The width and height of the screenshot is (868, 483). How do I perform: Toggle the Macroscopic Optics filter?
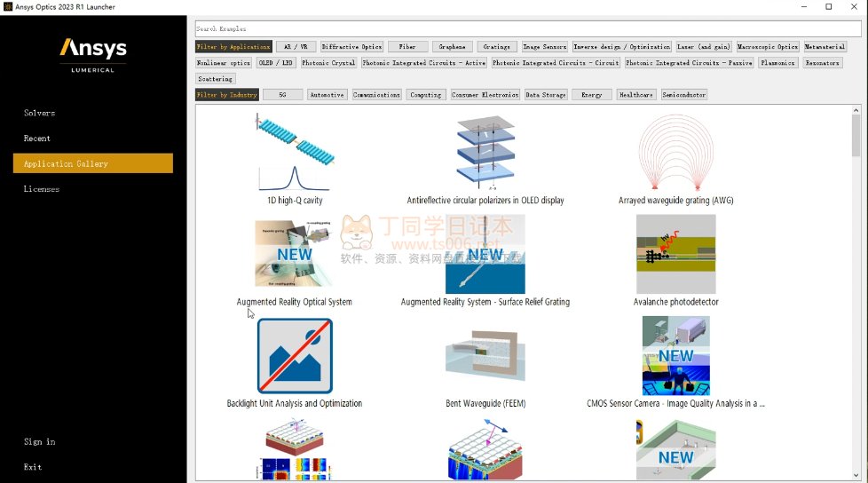[767, 46]
